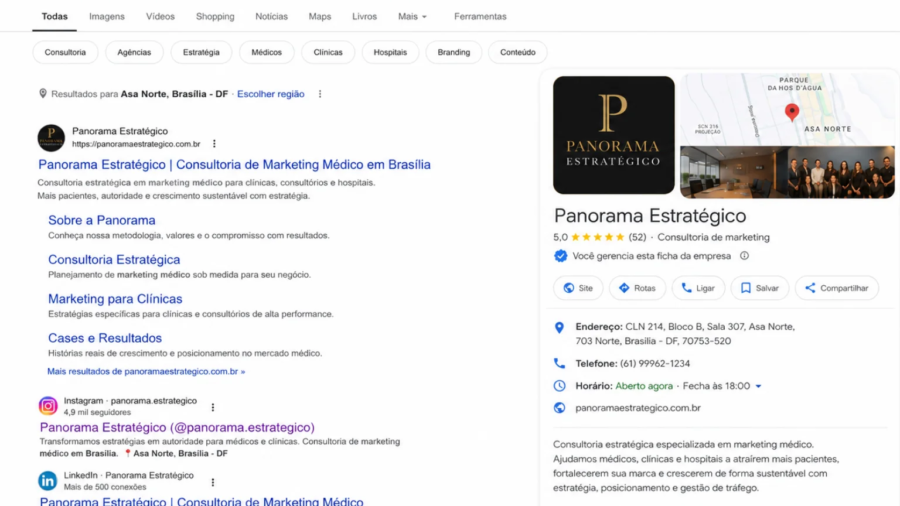Expand the opening hours dropdown arrow

(758, 387)
